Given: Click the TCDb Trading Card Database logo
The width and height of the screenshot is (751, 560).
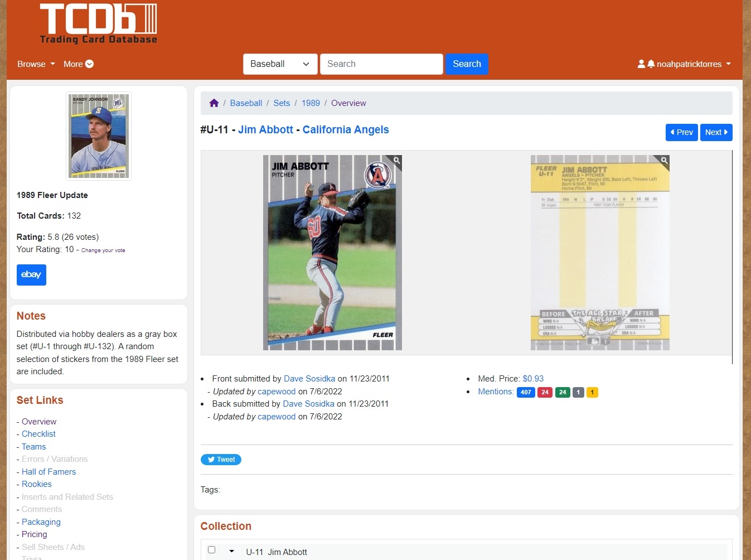Looking at the screenshot, I should tap(99, 23).
